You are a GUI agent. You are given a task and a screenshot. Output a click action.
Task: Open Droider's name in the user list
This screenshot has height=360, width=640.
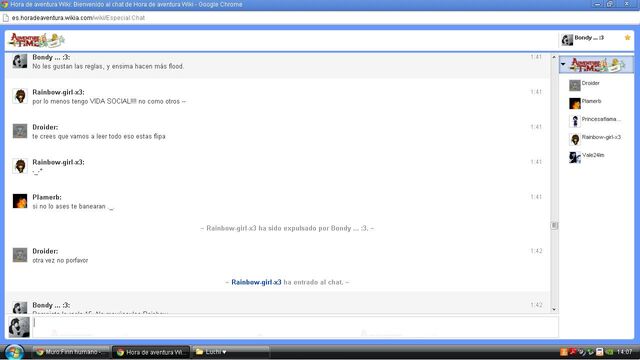[591, 83]
